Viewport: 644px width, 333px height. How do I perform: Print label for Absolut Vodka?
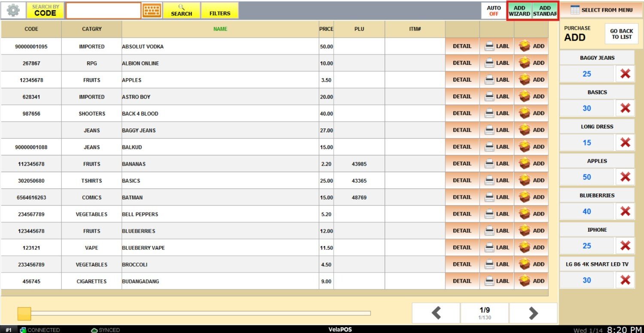pyautogui.click(x=497, y=46)
